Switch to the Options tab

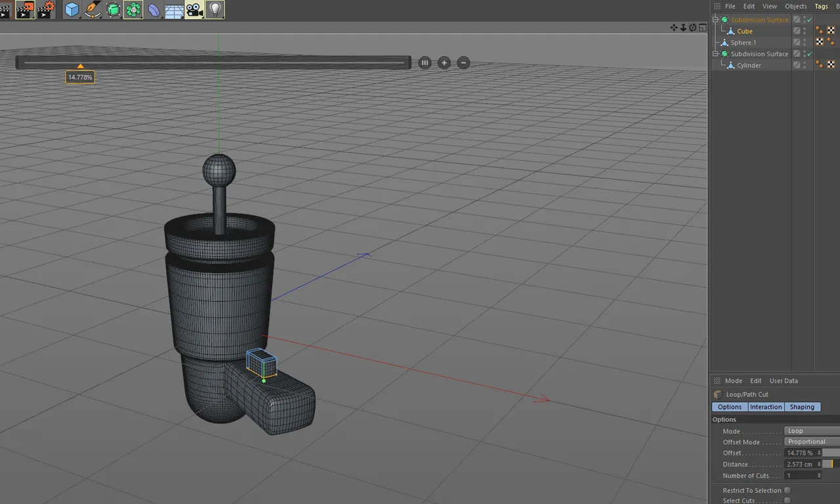(x=730, y=407)
